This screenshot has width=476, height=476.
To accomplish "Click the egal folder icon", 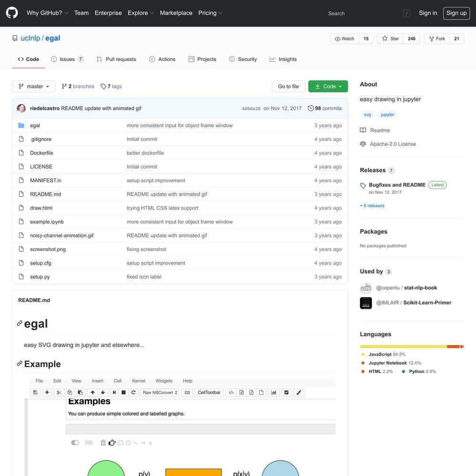I will 21,125.
